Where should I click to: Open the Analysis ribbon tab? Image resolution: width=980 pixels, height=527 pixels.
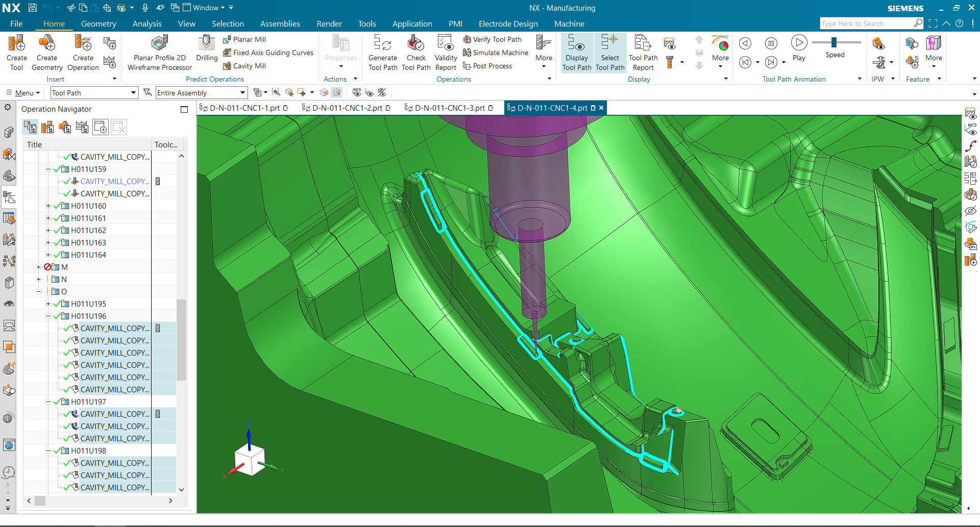(147, 23)
